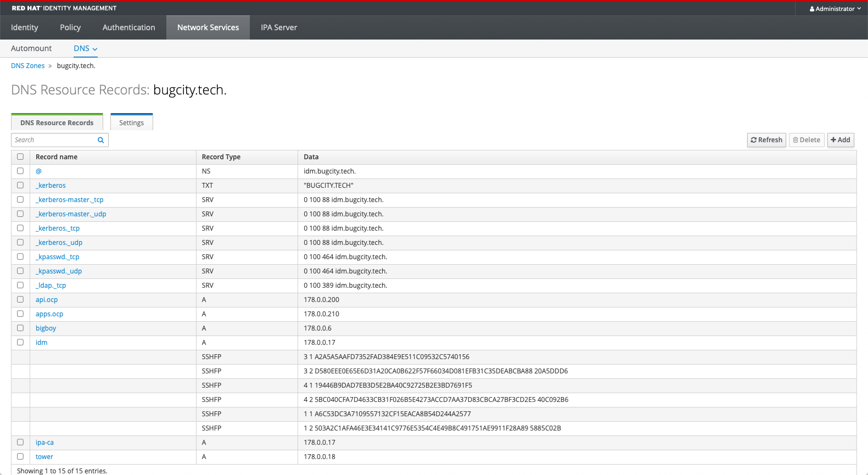
Task: Select the DNS Resource Records tab
Action: pyautogui.click(x=57, y=122)
